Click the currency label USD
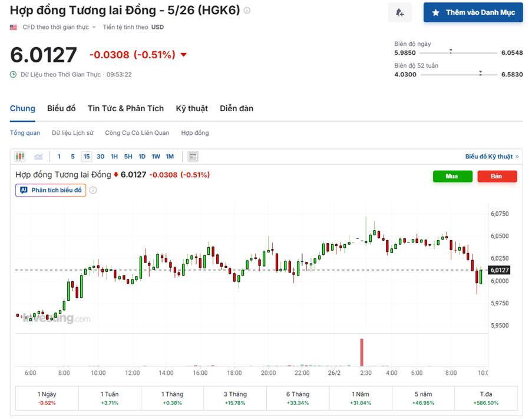This screenshot has height=419, width=532. click(x=157, y=27)
